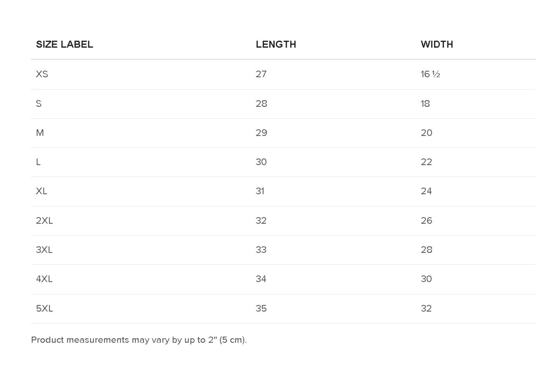Select the width value 16 ½ for XS
The height and width of the screenshot is (392, 555).
pos(430,74)
